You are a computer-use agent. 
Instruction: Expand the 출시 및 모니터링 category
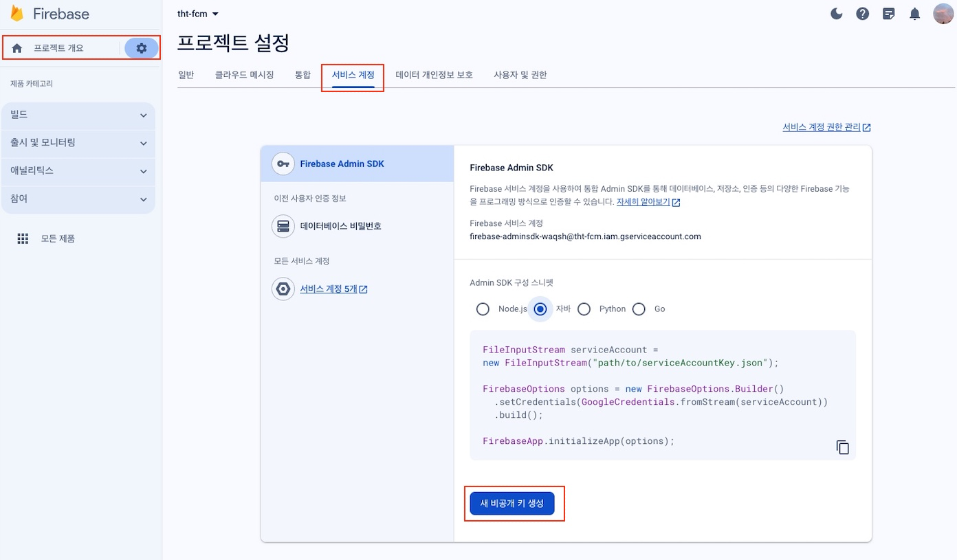click(78, 143)
